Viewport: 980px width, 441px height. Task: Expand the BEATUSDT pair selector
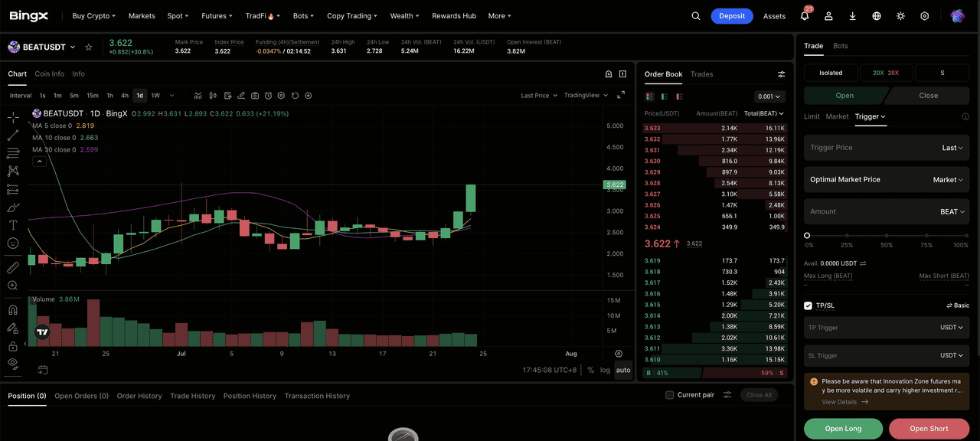(x=73, y=47)
